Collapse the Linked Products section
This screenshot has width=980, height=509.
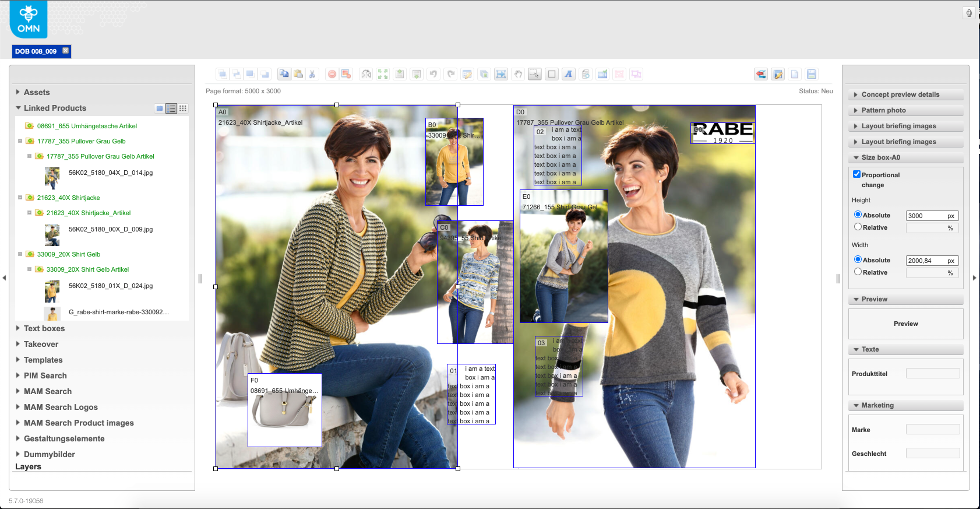(19, 108)
